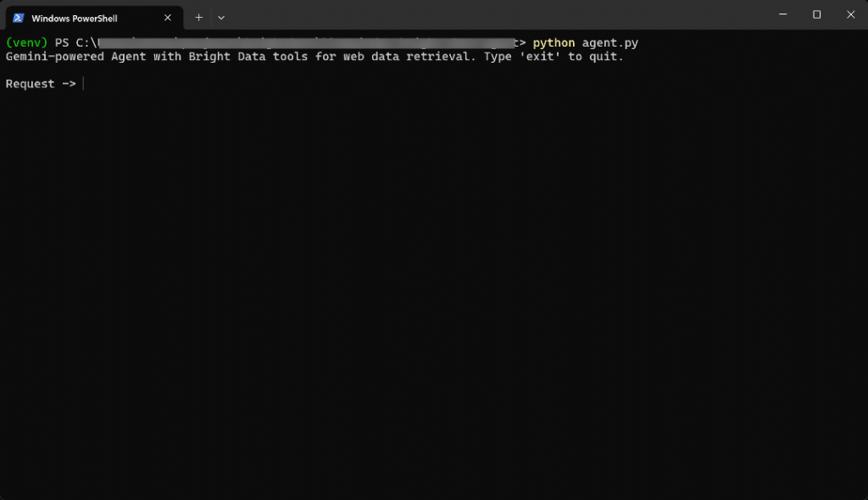The width and height of the screenshot is (868, 500).
Task: Click the yellow python agent.py command text
Action: tap(584, 42)
